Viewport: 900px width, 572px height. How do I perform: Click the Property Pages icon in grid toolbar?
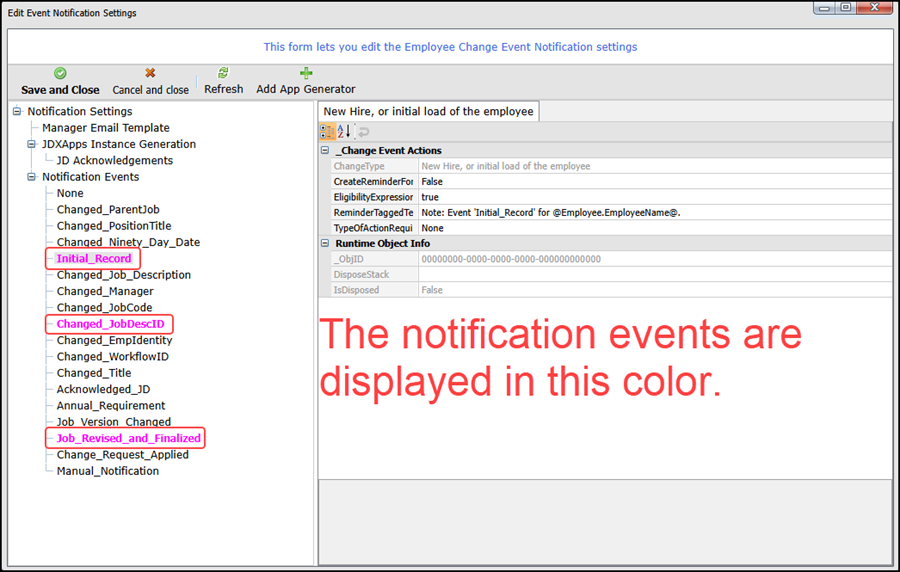click(364, 132)
